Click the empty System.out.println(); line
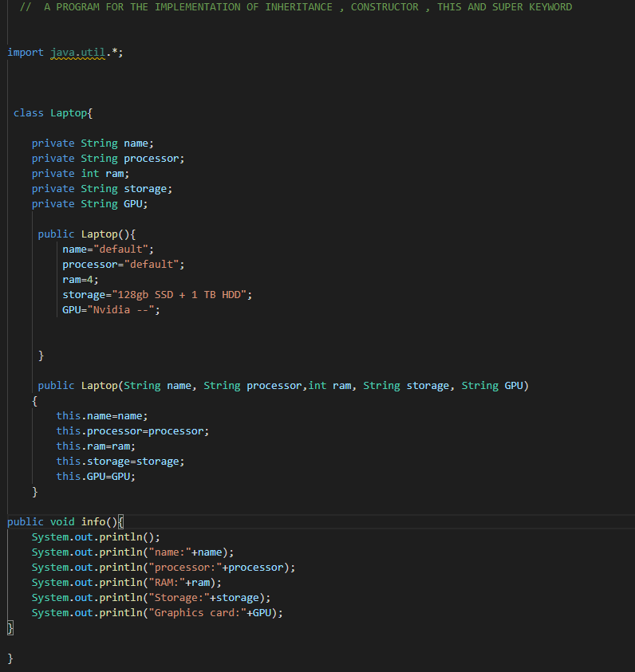This screenshot has width=635, height=672. pyautogui.click(x=96, y=537)
